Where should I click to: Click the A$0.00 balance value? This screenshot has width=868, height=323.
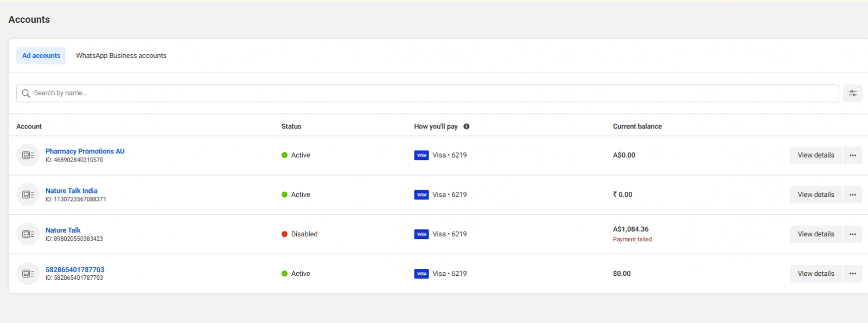pos(624,155)
